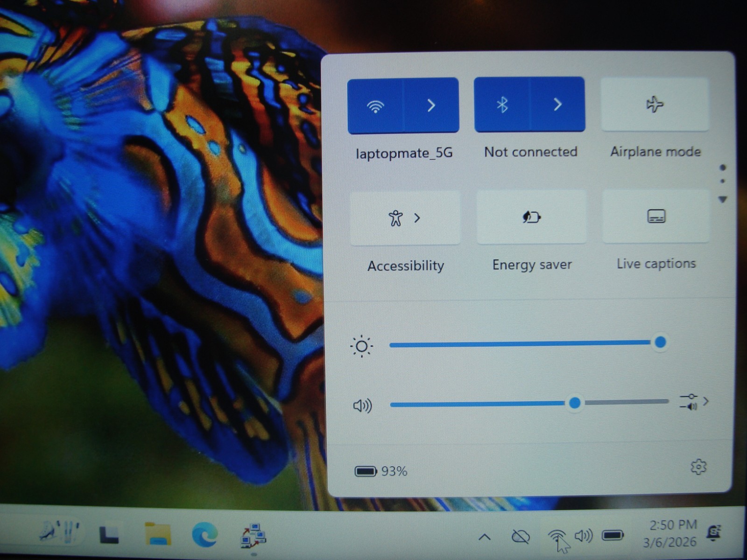Click the Live captions label
Image resolution: width=747 pixels, height=560 pixels.
pyautogui.click(x=656, y=264)
